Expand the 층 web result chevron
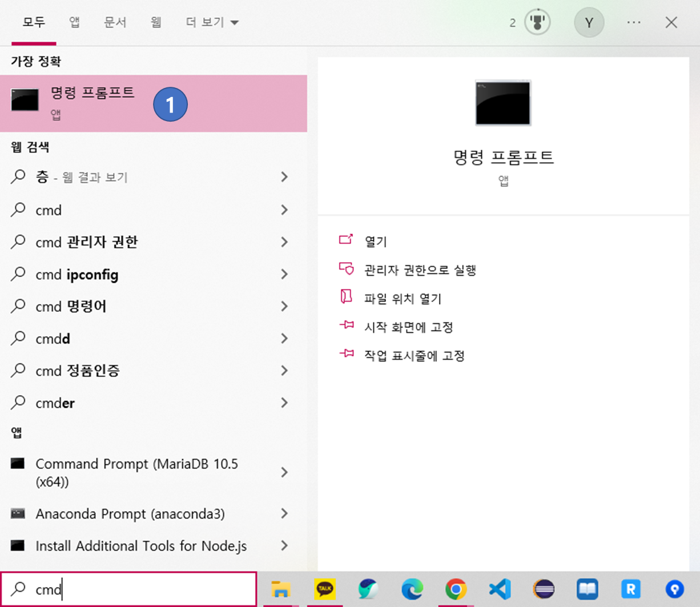700x607 pixels. click(x=284, y=177)
